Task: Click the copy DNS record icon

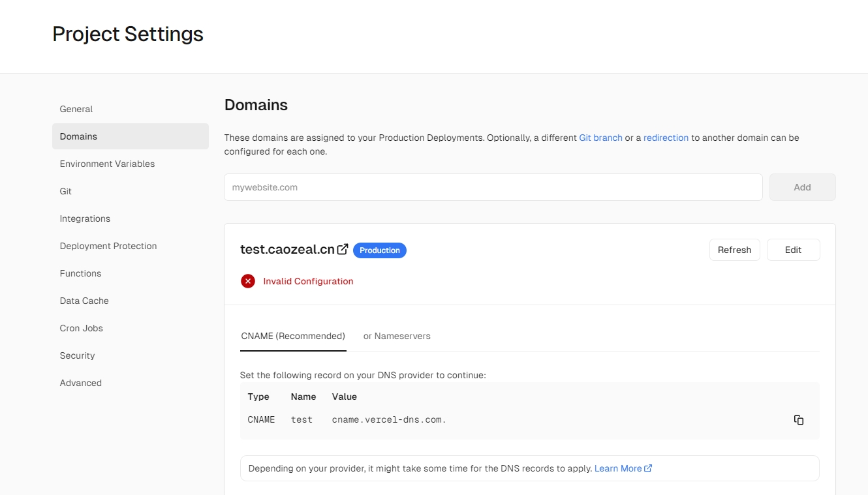Action: pos(798,420)
